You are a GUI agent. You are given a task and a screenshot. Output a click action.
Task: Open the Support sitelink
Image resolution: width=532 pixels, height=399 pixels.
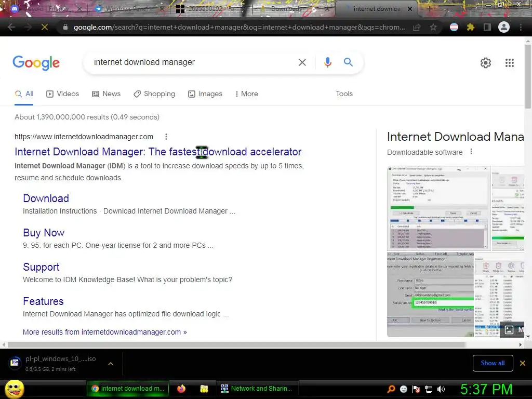click(41, 267)
